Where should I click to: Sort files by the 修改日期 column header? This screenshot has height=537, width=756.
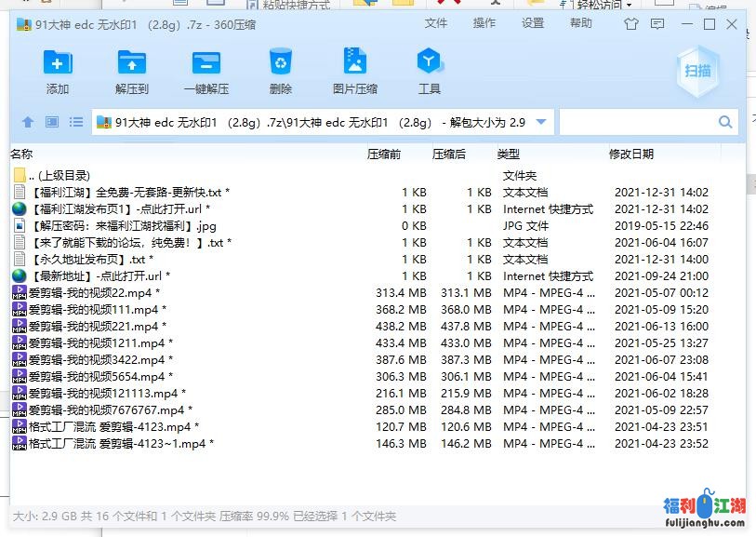point(631,154)
